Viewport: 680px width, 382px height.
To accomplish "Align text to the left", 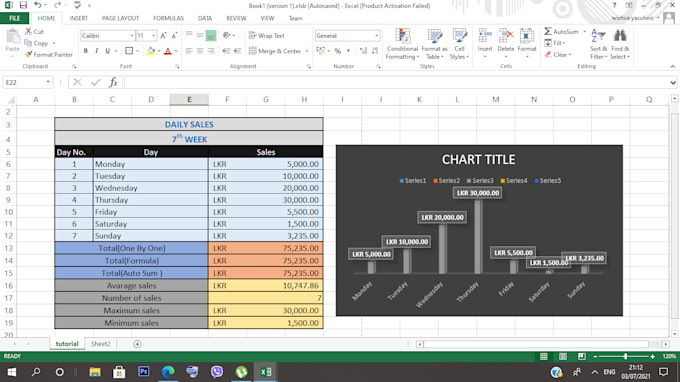I will click(189, 51).
